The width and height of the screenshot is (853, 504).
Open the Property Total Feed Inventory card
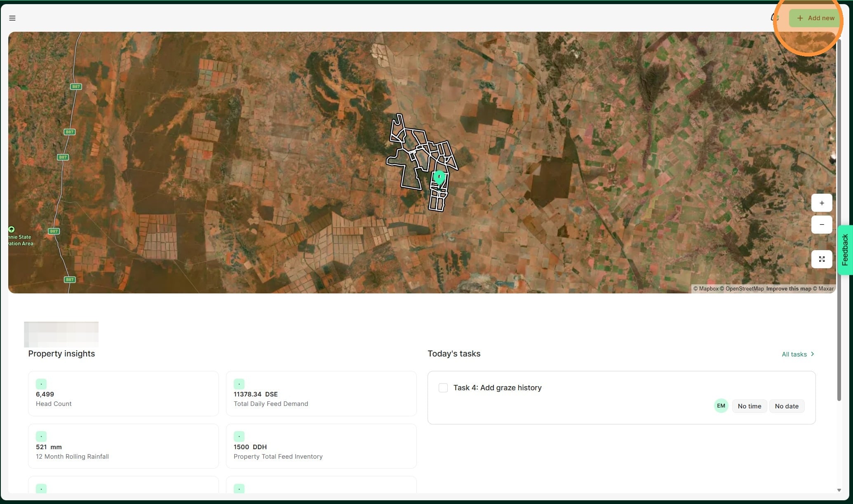[321, 446]
